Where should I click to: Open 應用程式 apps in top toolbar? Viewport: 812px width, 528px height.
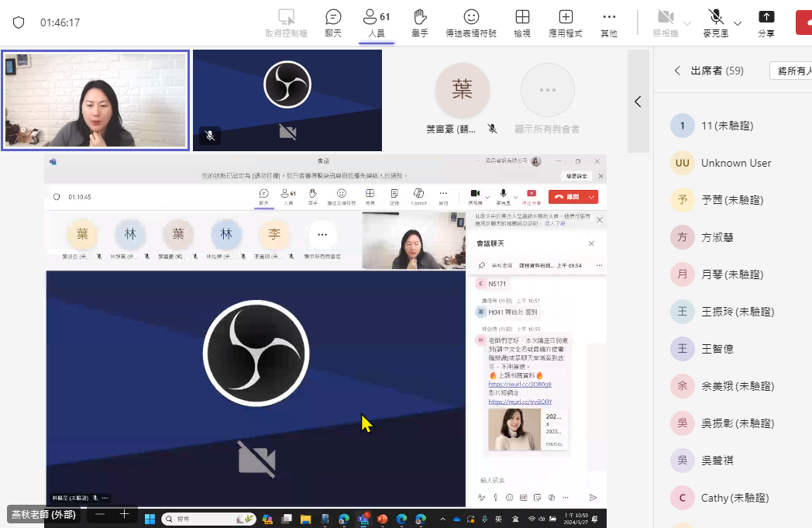coord(566,23)
